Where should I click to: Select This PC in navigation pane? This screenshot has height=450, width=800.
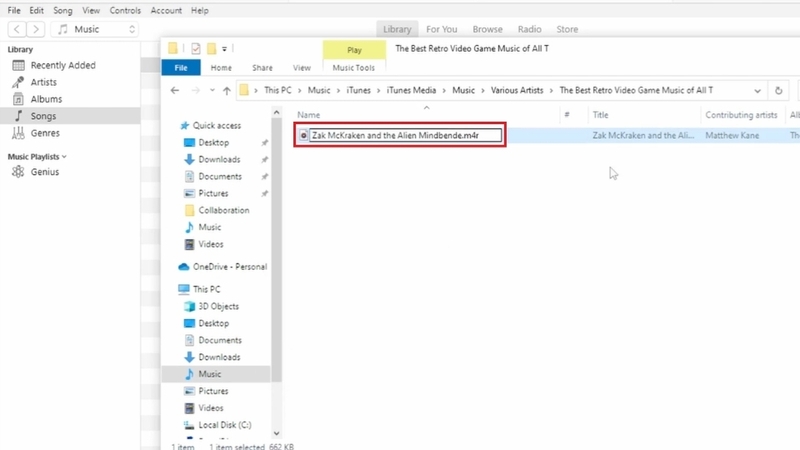click(207, 289)
